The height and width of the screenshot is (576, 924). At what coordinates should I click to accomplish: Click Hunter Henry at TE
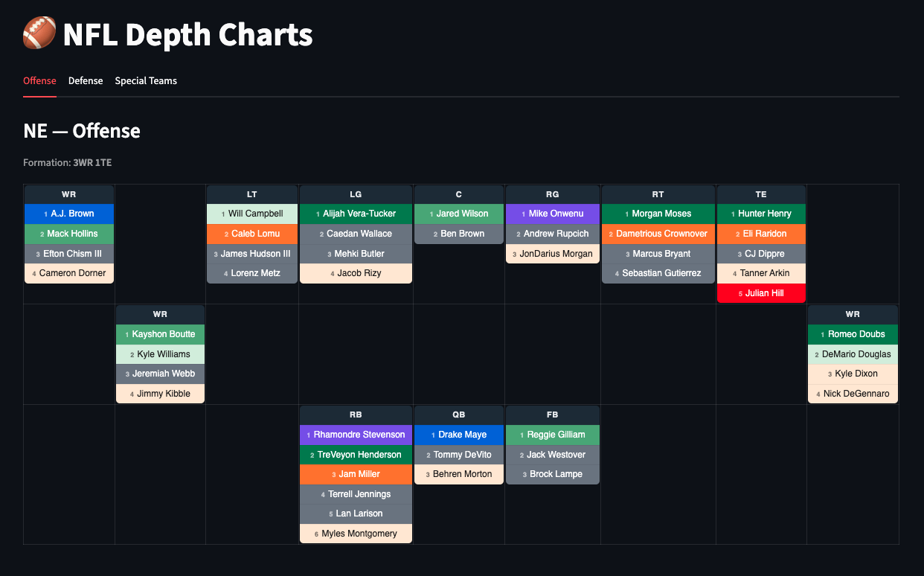tap(761, 214)
